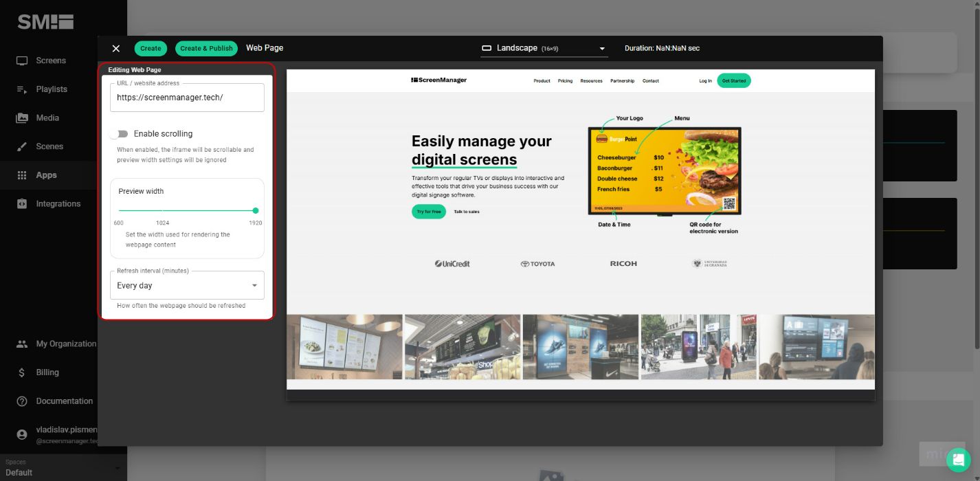Viewport: 980px width, 481px height.
Task: Open the Documentation menu item
Action: (x=23, y=401)
